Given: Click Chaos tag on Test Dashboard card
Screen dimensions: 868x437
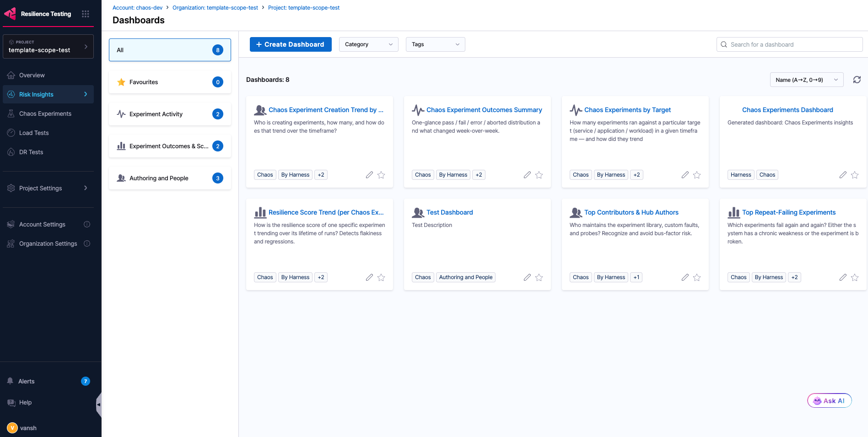Looking at the screenshot, I should [423, 277].
